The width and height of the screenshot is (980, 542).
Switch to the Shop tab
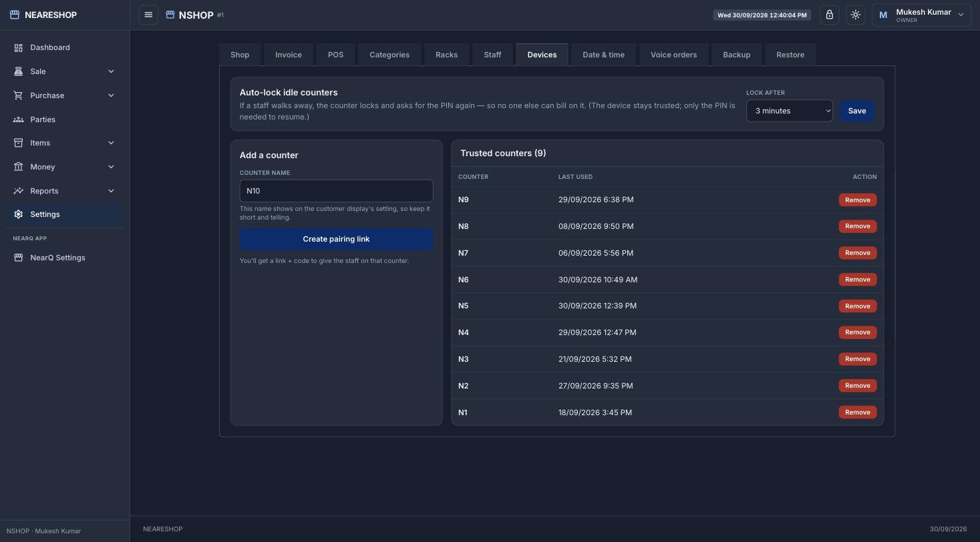[x=240, y=55]
